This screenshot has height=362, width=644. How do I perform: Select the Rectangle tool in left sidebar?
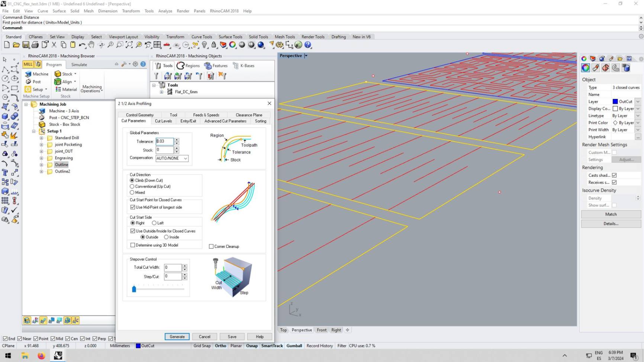click(15, 88)
